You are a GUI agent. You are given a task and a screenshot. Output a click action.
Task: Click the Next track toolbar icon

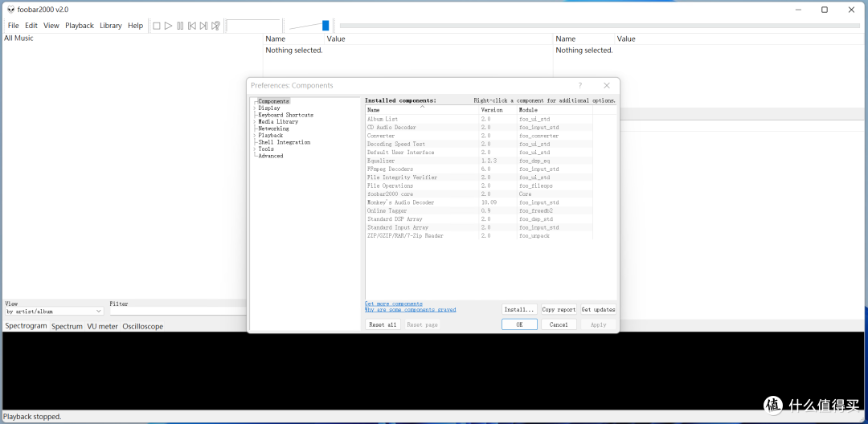[203, 26]
